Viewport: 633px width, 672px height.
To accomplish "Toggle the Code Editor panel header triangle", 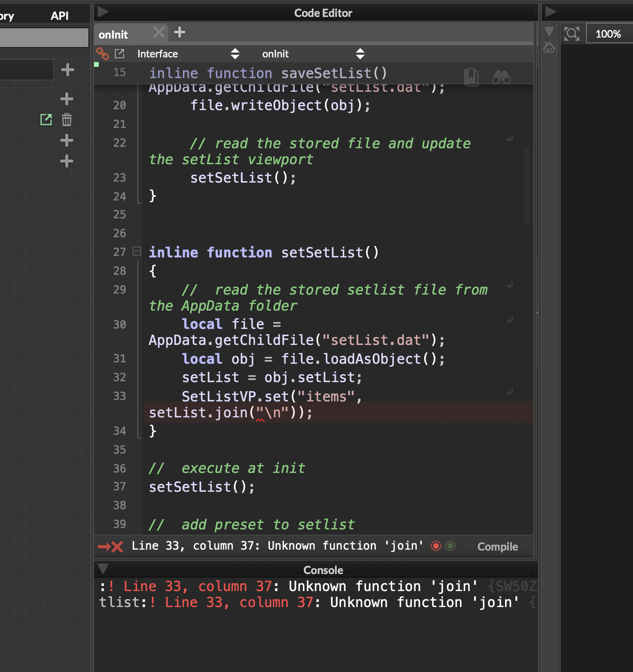I will [103, 12].
